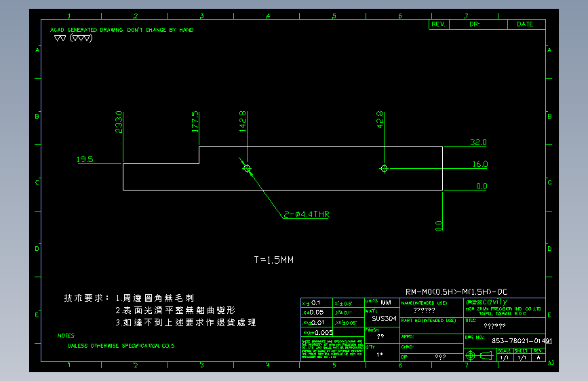
Task: Click technical requirement line 1 about burrs
Action: pos(155,298)
